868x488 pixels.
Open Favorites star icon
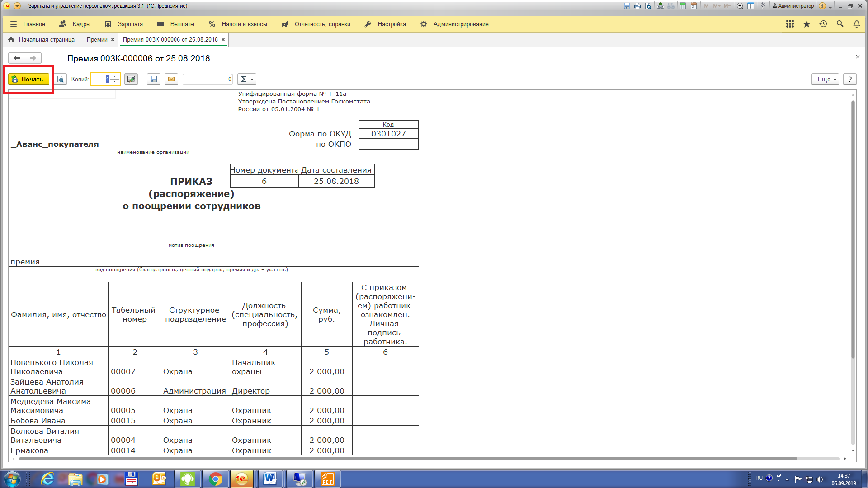pyautogui.click(x=807, y=24)
